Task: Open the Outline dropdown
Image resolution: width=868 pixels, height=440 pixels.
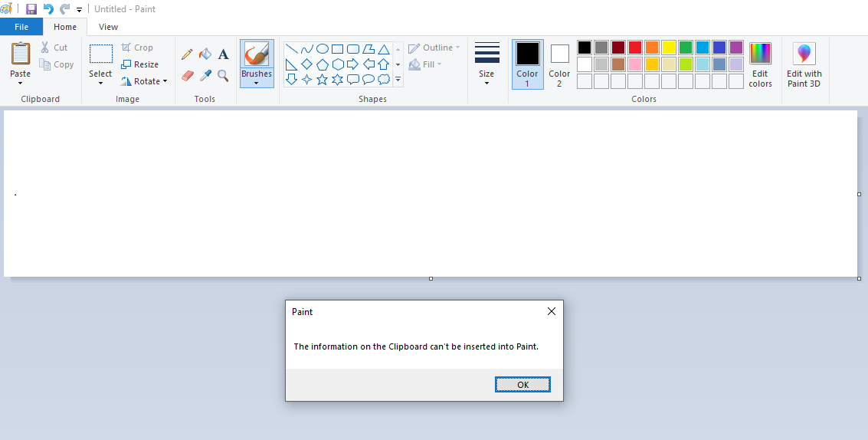Action: point(434,48)
